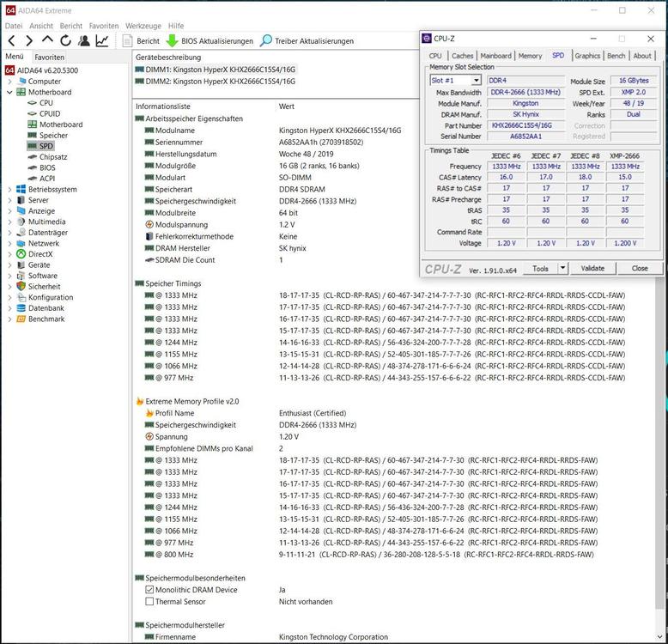The image size is (668, 644).
Task: Open the Tools dropdown arrow in CPU-Z
Action: (x=562, y=268)
